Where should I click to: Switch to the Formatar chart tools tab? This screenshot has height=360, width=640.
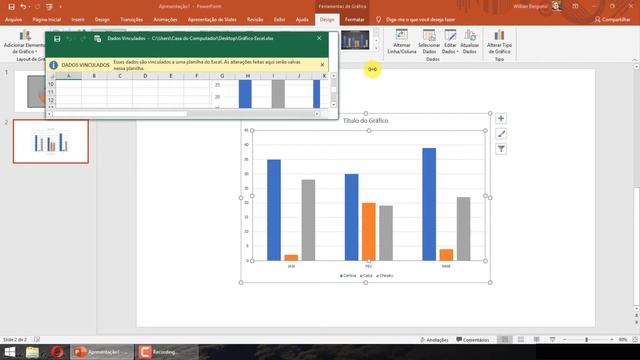click(354, 20)
